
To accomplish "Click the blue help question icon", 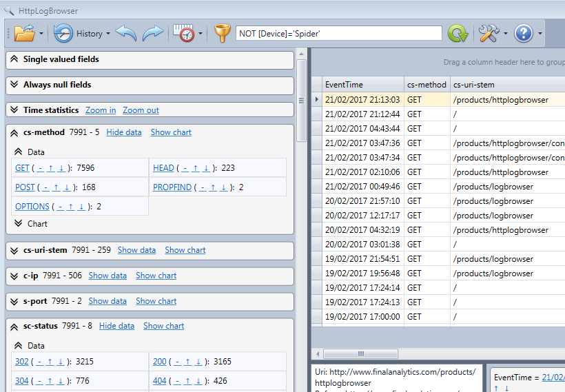I will [523, 33].
